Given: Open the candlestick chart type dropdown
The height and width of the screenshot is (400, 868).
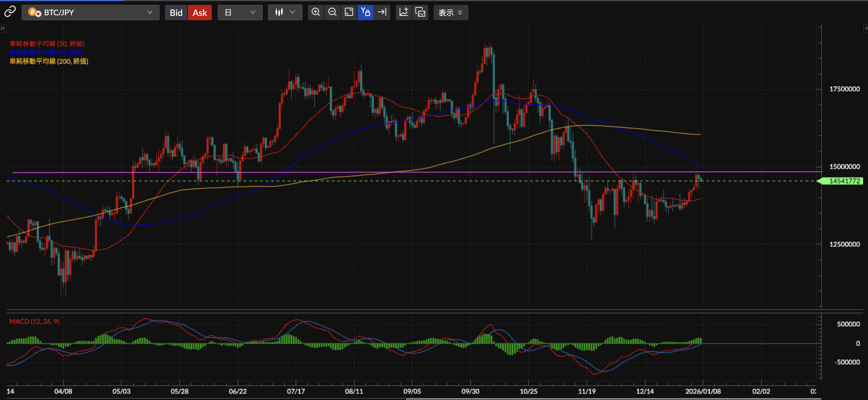Looking at the screenshot, I should pyautogui.click(x=285, y=13).
